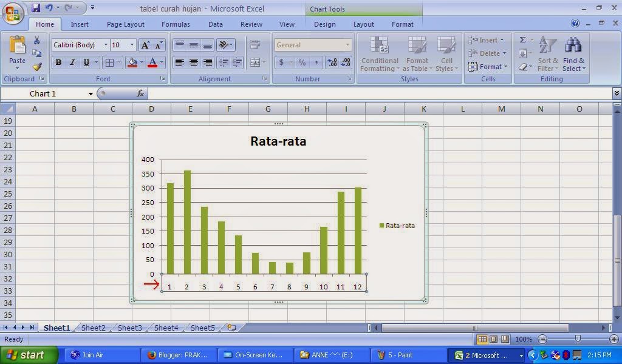Apply font color with the red A

click(x=152, y=62)
